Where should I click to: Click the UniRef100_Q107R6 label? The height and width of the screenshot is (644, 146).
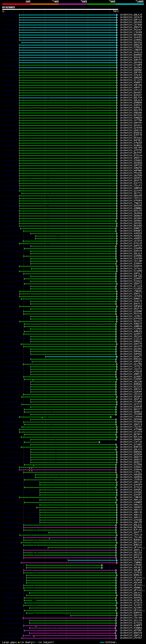[131, 364]
